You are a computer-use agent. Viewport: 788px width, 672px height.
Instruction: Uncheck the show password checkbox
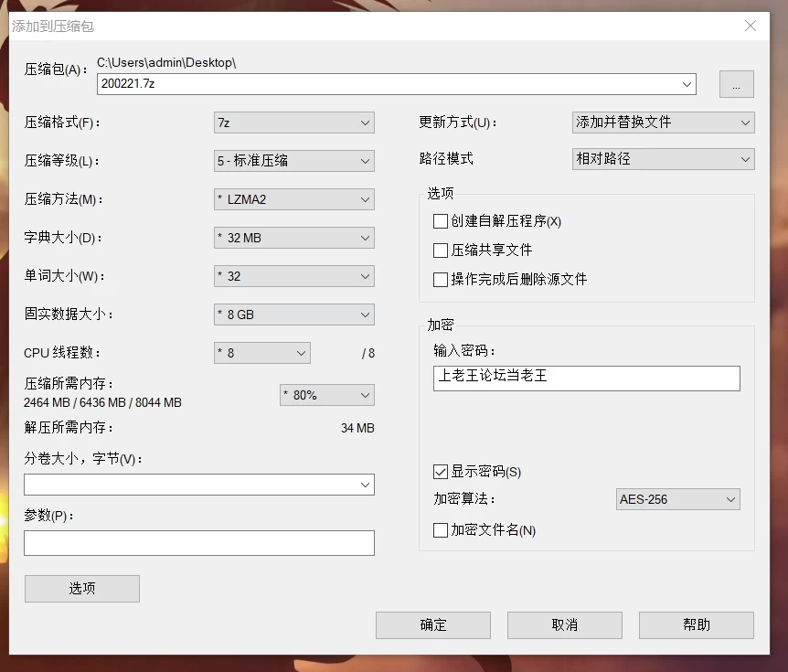(441, 472)
